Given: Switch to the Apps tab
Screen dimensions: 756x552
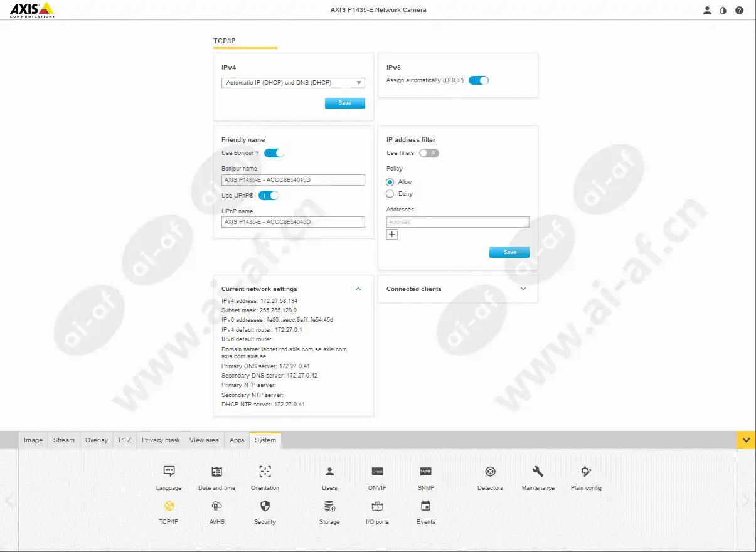Looking at the screenshot, I should pyautogui.click(x=237, y=440).
